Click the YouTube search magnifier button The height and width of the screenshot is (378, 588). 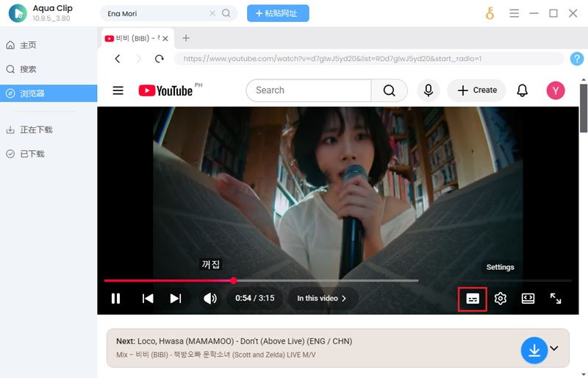pos(390,90)
